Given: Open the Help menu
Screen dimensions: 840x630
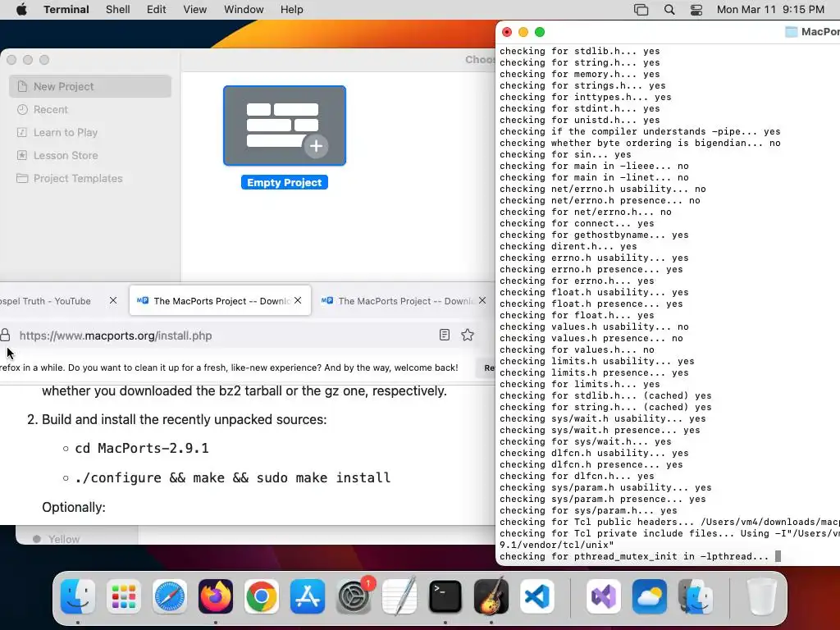Looking at the screenshot, I should click(292, 10).
